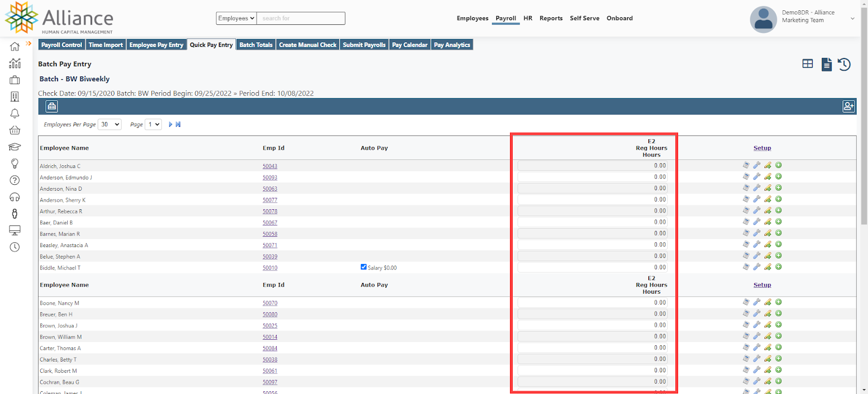This screenshot has height=394, width=868.
Task: Click the green plus icon for Boone, Nancy M
Action: click(778, 302)
